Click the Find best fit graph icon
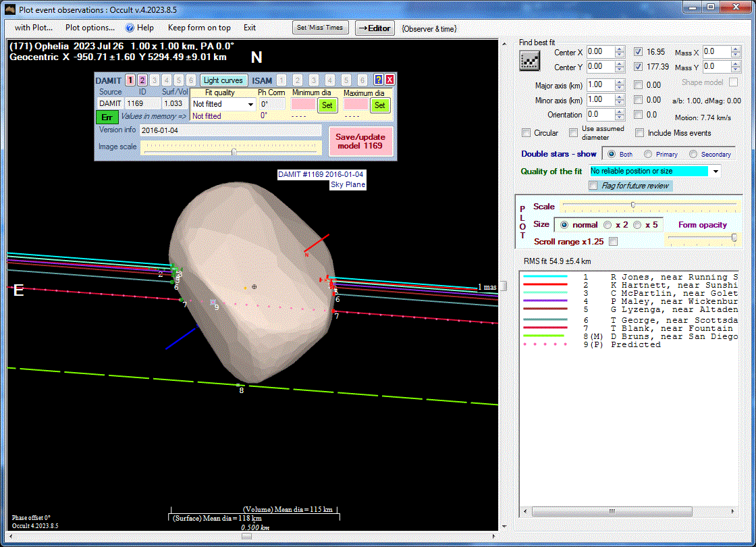Viewport: 756px width, 547px height. click(x=529, y=60)
